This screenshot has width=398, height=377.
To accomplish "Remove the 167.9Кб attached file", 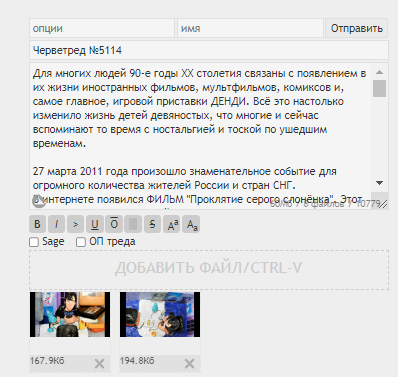I will pyautogui.click(x=99, y=364).
